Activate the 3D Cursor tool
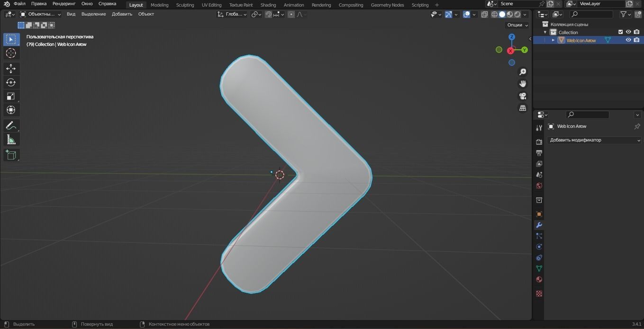Screen dimensions: 644x329 (11, 53)
